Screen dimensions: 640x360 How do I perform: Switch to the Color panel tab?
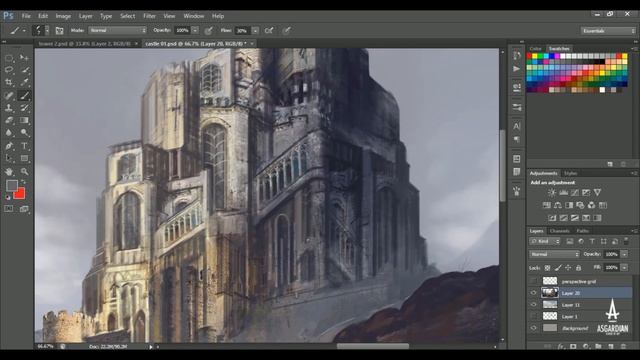536,49
